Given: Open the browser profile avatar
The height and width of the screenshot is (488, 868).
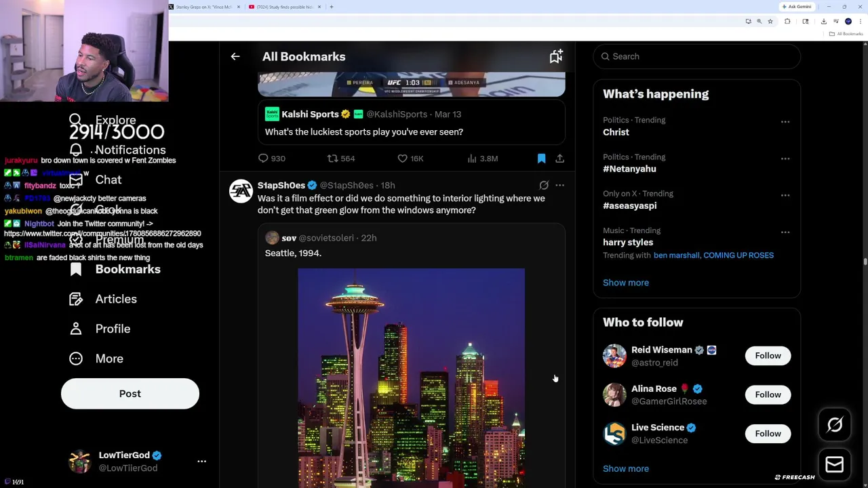Looking at the screenshot, I should point(848,21).
